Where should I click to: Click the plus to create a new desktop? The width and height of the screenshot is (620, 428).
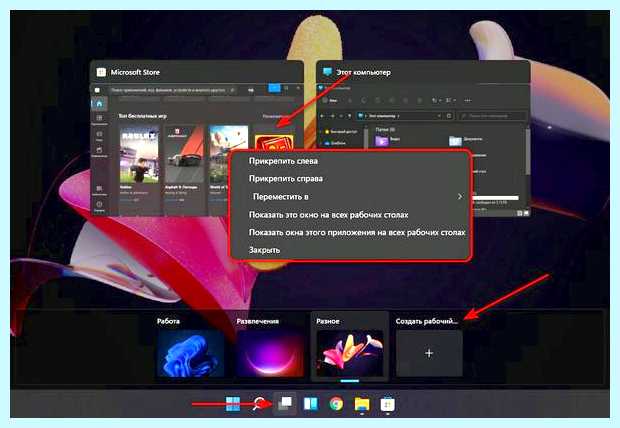[429, 353]
